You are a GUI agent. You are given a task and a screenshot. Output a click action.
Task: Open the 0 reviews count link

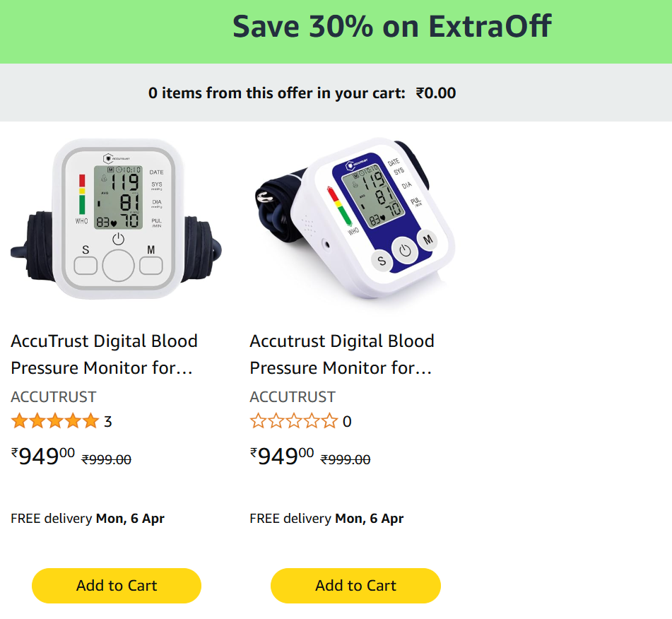347,422
